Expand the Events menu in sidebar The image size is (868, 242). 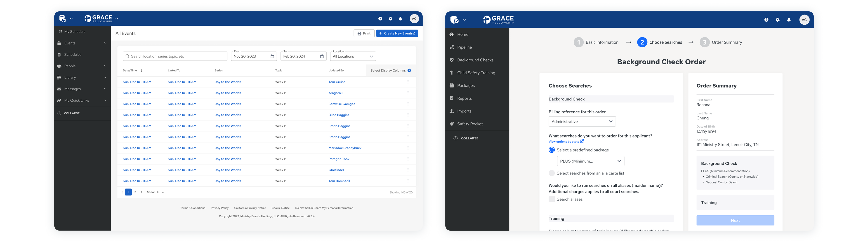coord(105,43)
